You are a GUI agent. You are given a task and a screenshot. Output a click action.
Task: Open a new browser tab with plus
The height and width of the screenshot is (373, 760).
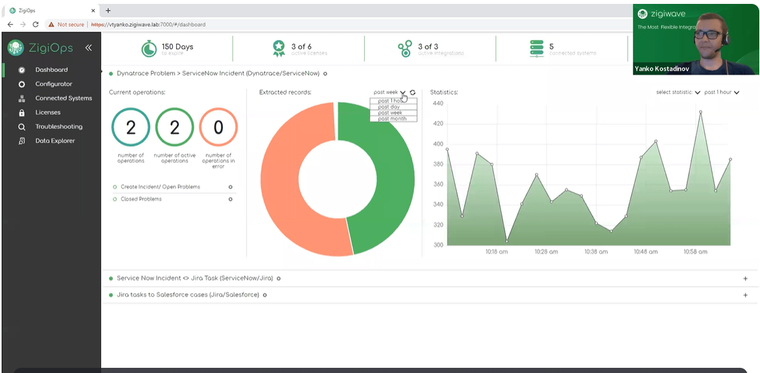[x=108, y=11]
